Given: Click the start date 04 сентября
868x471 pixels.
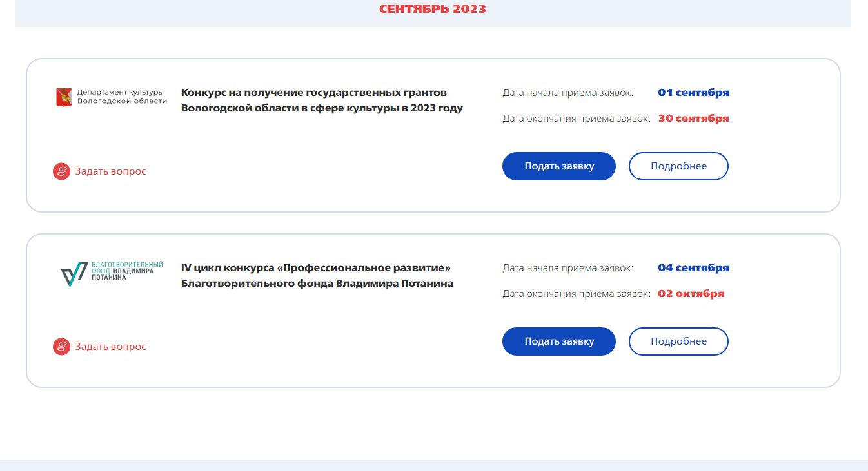Looking at the screenshot, I should (x=693, y=268).
